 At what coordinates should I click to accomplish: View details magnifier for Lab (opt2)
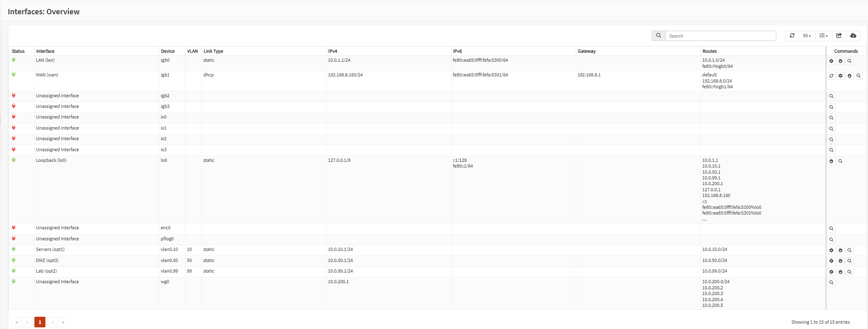pos(850,272)
